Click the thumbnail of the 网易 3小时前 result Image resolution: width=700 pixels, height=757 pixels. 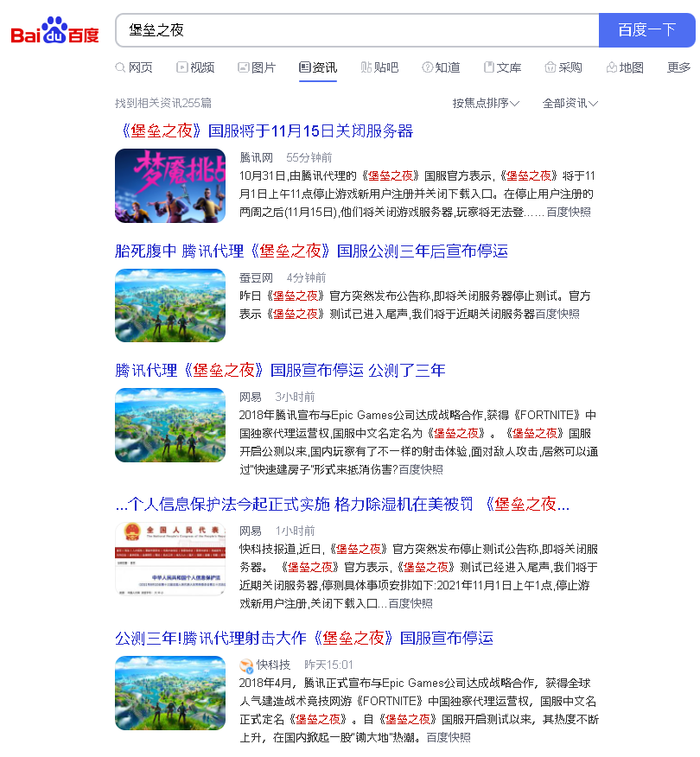[170, 425]
